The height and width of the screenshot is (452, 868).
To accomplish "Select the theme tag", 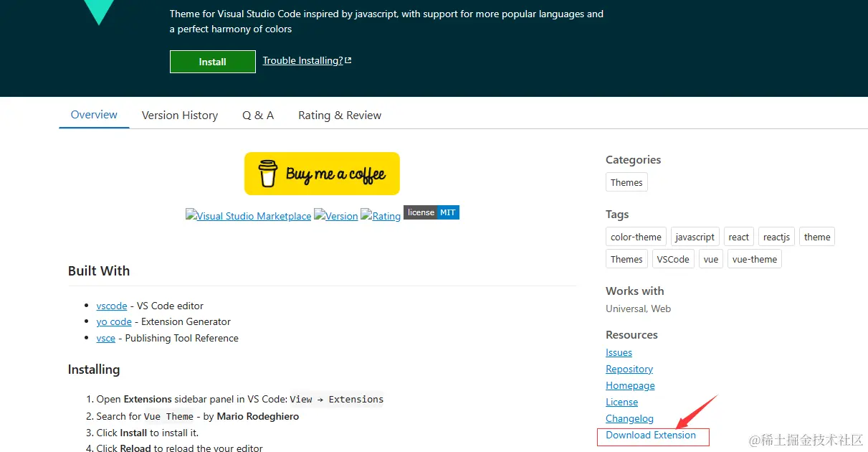I will pos(817,237).
